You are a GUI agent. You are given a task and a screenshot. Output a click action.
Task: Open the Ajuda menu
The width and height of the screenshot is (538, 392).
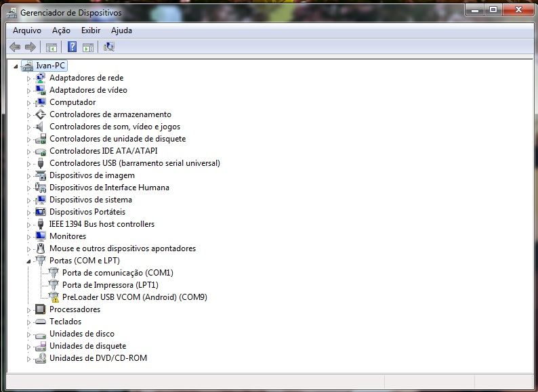pos(121,30)
